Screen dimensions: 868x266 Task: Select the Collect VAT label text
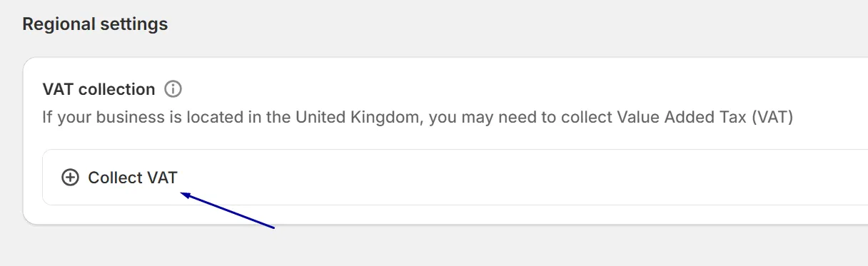133,178
